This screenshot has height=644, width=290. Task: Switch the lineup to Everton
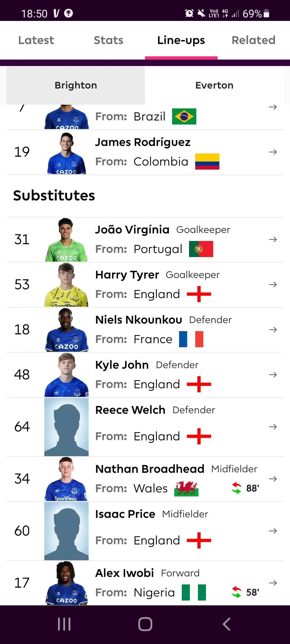pyautogui.click(x=214, y=85)
